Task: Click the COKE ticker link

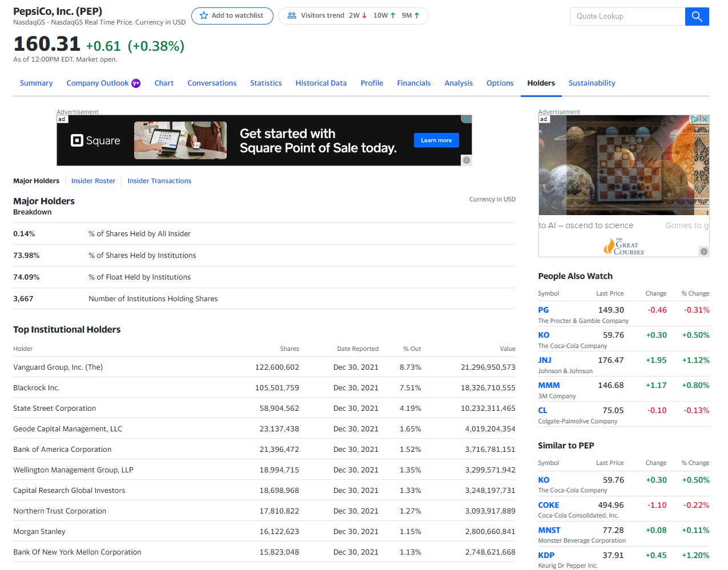Action: click(548, 505)
